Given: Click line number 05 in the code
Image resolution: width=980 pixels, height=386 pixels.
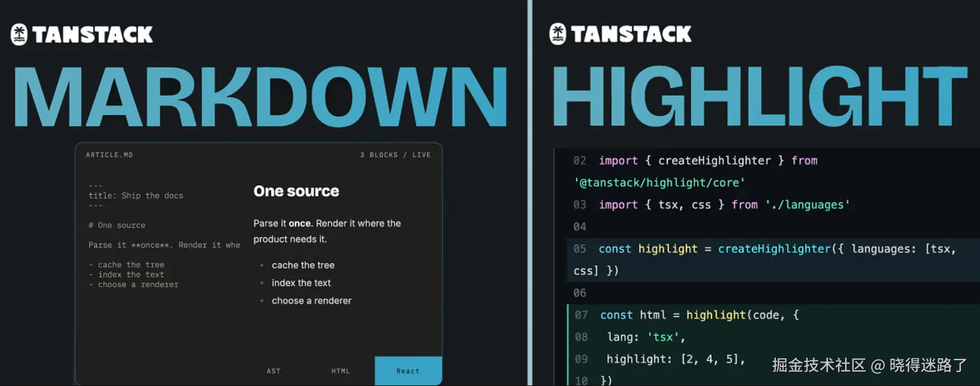Looking at the screenshot, I should point(580,249).
